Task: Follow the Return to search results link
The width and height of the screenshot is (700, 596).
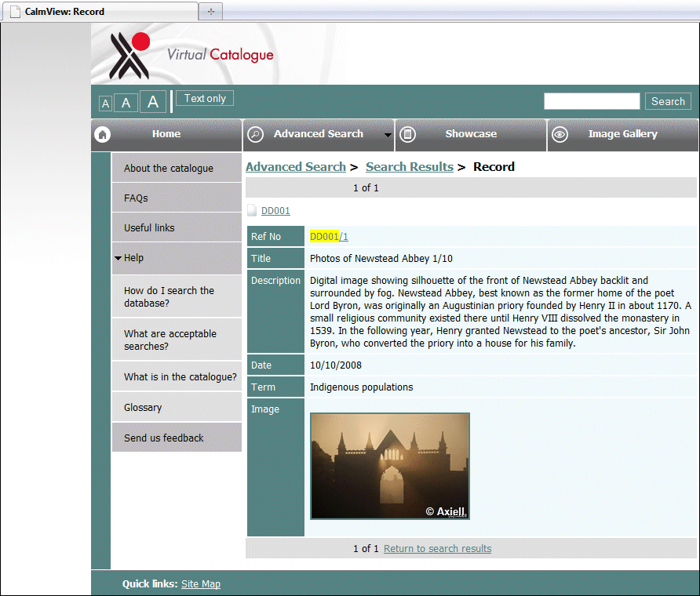Action: (x=437, y=548)
